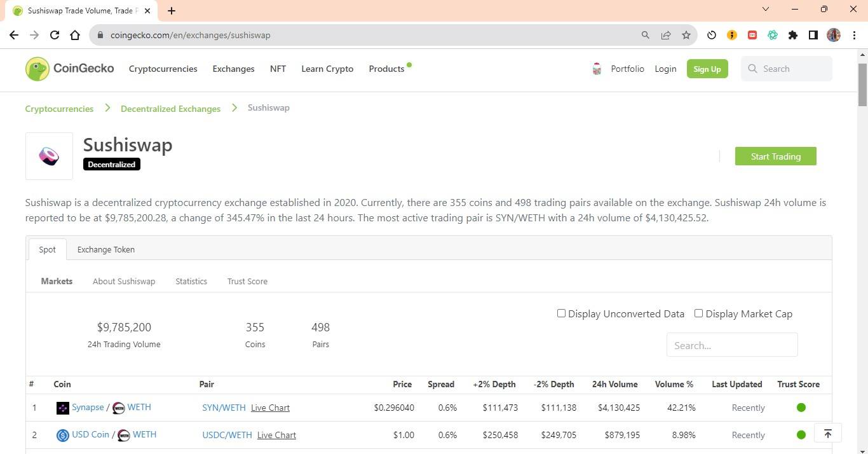
Task: Open the NFT nav menu
Action: (278, 69)
